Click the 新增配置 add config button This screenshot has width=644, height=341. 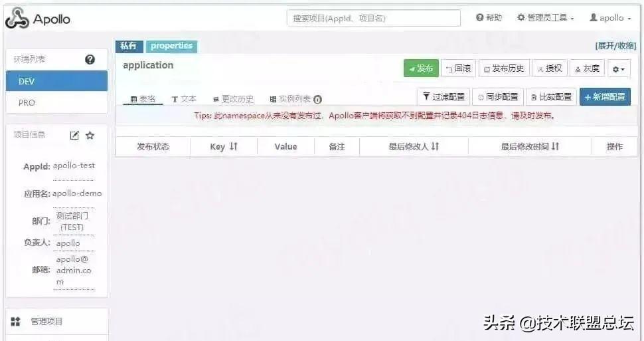pyautogui.click(x=605, y=97)
